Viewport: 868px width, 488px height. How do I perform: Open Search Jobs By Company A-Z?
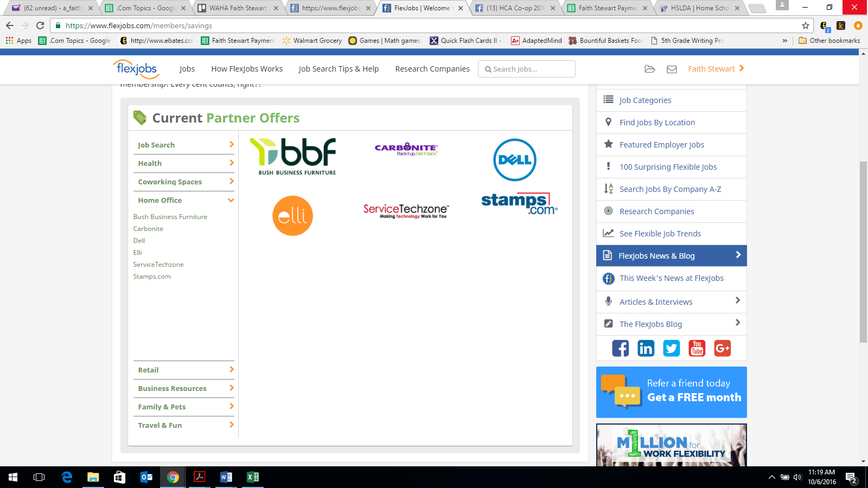tap(672, 189)
